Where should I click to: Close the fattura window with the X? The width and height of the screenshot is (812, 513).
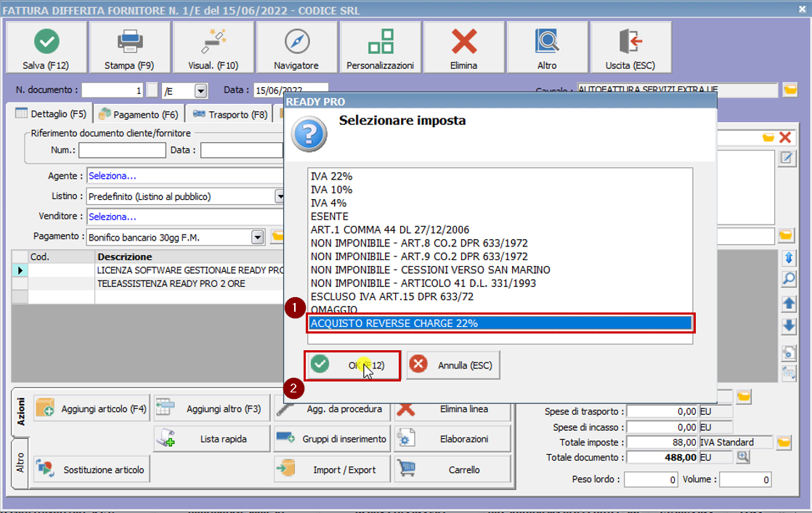tap(802, 9)
